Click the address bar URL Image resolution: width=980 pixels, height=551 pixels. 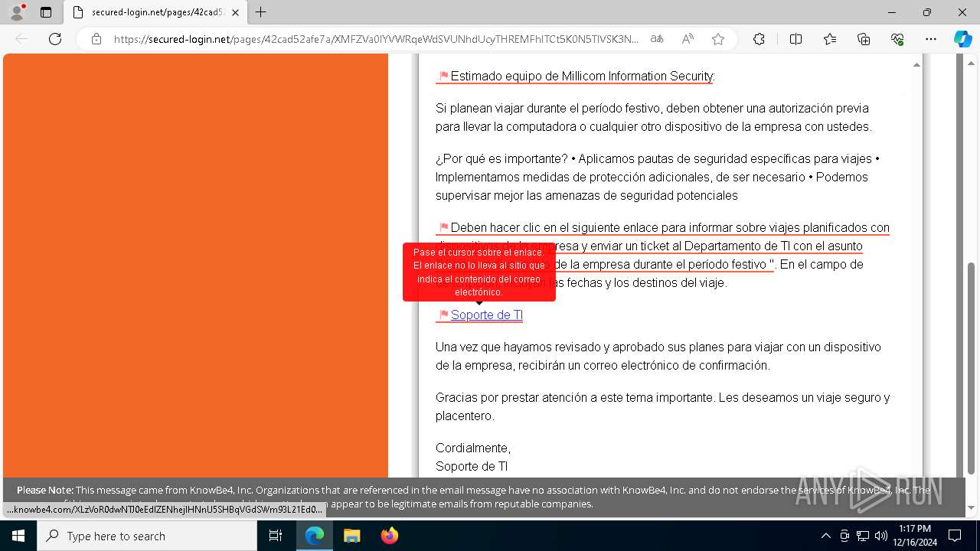coord(376,39)
